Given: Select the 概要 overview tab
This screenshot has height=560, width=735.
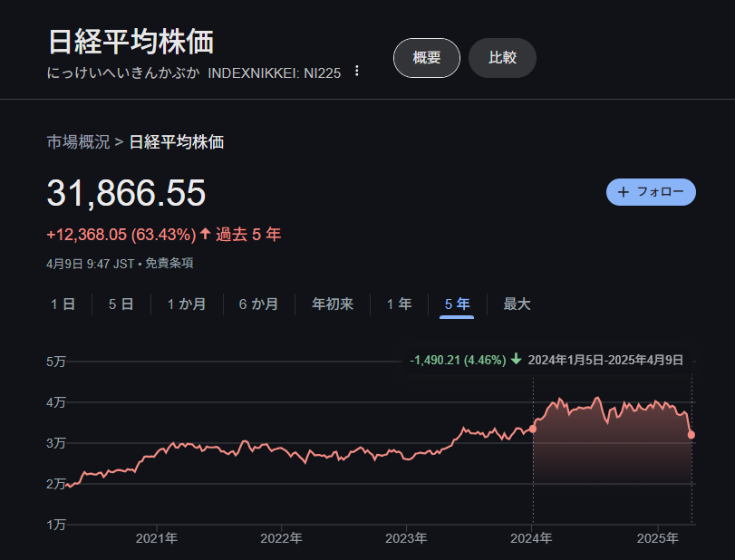Looking at the screenshot, I should [x=426, y=58].
